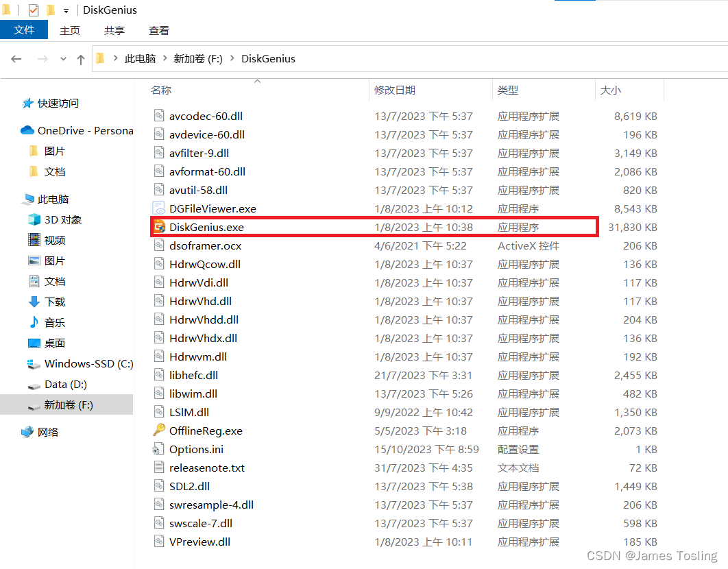Go back with the left arrow button

coord(16,59)
